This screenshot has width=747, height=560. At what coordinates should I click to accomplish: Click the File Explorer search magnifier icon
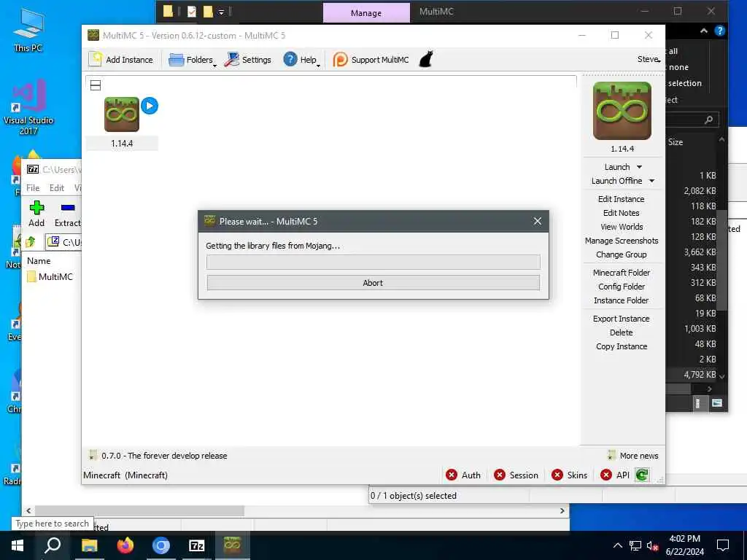[x=708, y=120]
